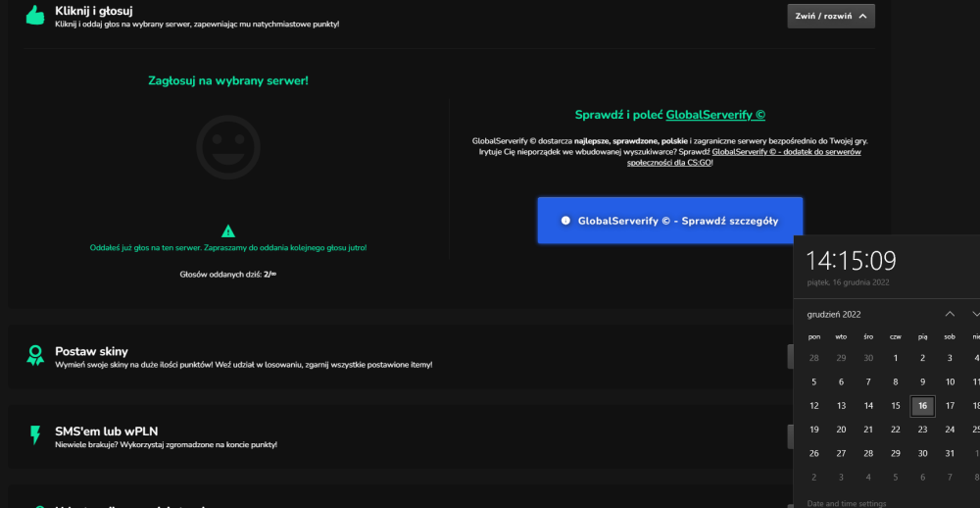Click the green thumbs-up icon beside Kliknij i głosuj
This screenshot has height=508, width=980.
(x=35, y=16)
